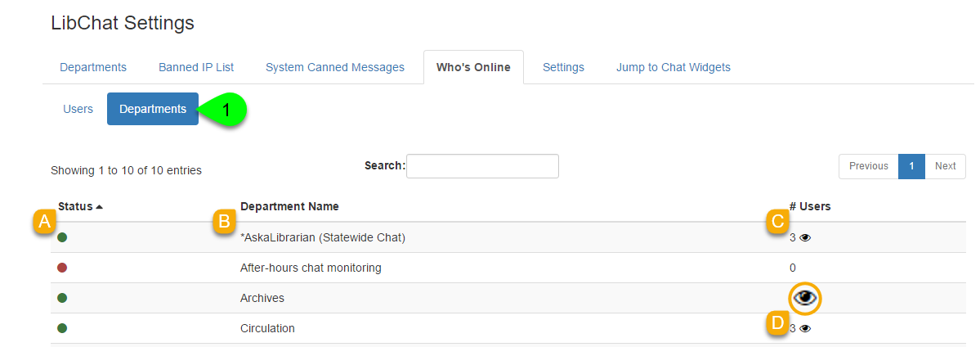Click the Next pagination button
Screen dimensions: 980x347
point(945,166)
